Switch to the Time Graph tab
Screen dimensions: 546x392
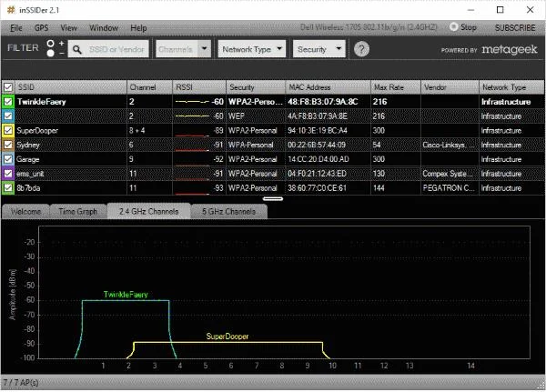point(77,211)
